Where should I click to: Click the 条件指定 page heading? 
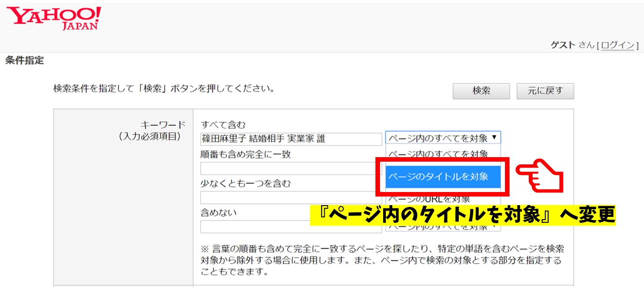(x=24, y=61)
